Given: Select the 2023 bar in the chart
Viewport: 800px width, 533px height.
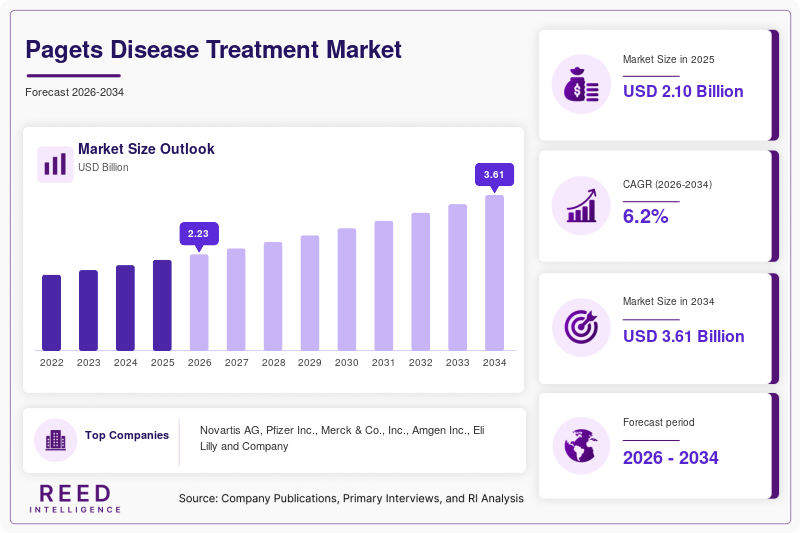Looking at the screenshot, I should [88, 310].
